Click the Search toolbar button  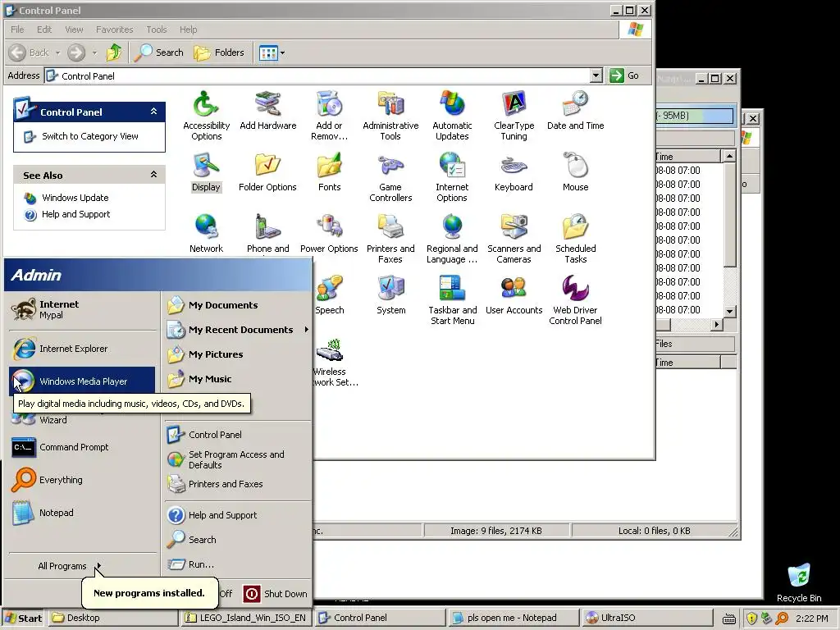[x=158, y=52]
